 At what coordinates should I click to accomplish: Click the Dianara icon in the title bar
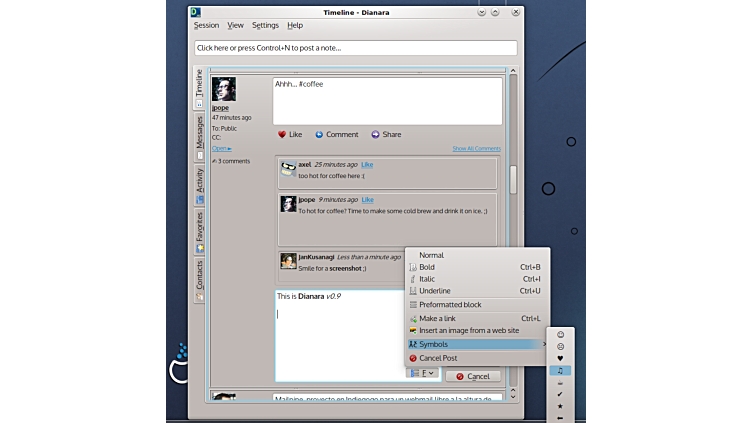point(197,12)
